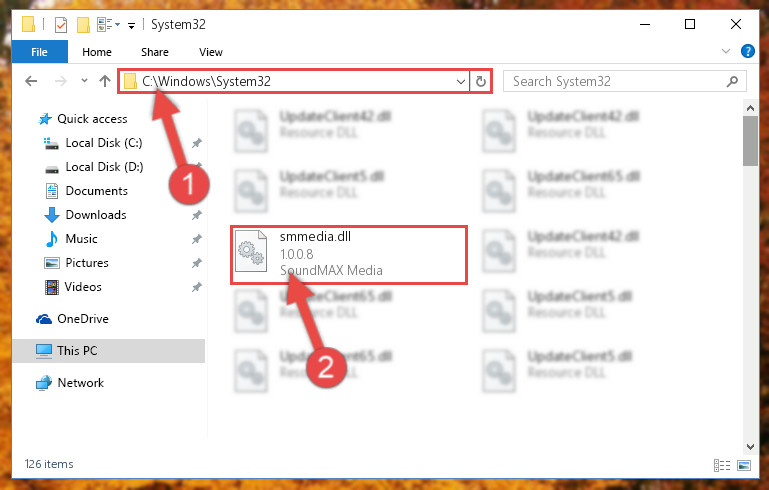
Task: Click the Search System32 input field
Action: tap(618, 81)
